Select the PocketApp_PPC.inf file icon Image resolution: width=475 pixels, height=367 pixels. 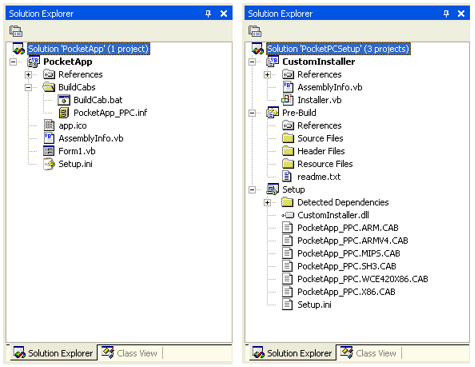click(x=64, y=113)
